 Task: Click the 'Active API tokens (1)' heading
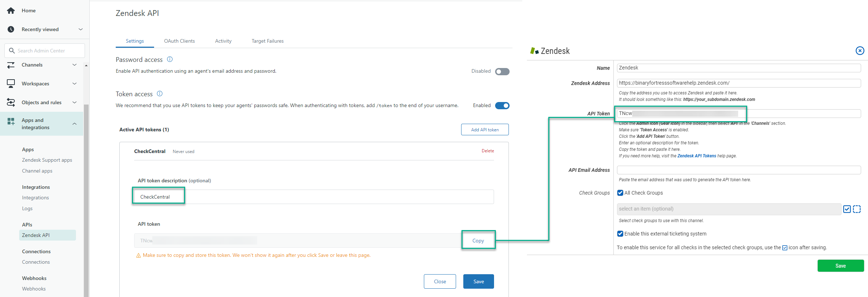point(144,130)
